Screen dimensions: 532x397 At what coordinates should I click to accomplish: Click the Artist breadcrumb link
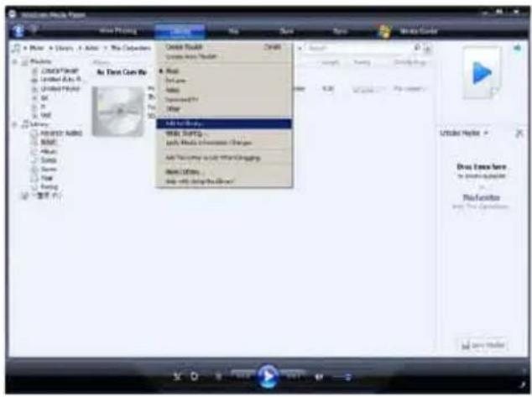pos(91,48)
